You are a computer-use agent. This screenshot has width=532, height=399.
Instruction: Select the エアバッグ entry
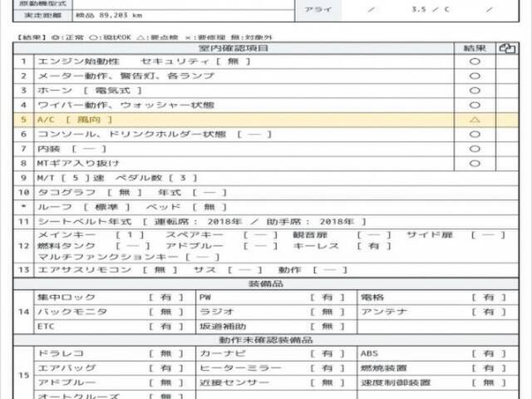click(111, 368)
